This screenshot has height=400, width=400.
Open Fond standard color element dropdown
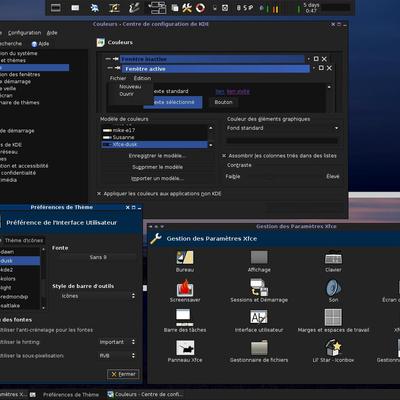[282, 128]
